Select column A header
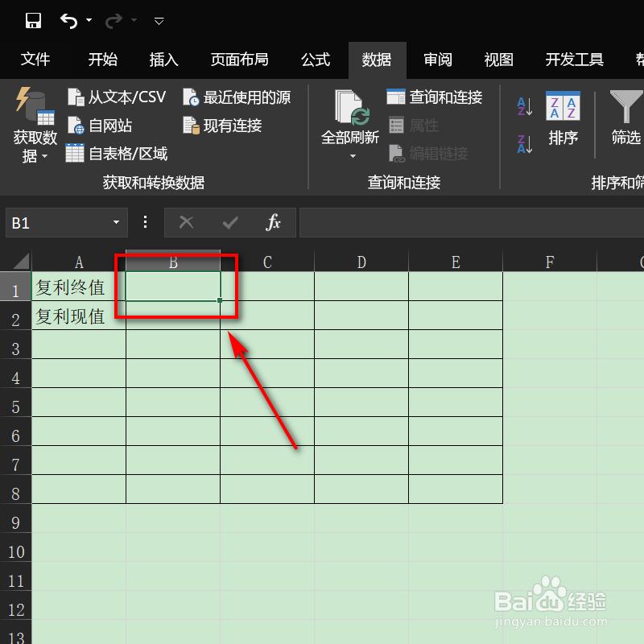The width and height of the screenshot is (644, 644). 79,262
